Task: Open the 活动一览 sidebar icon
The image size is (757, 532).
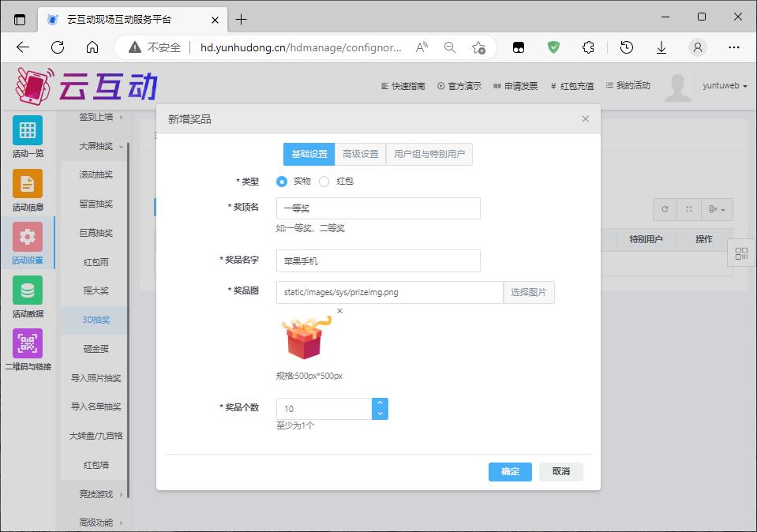Action: (x=28, y=130)
